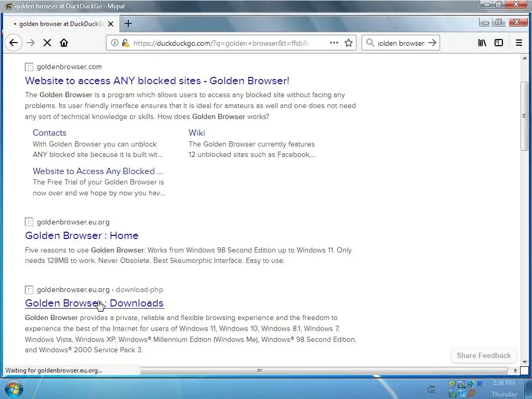Image resolution: width=532 pixels, height=399 pixels.
Task: Click the magnifier icon in search box
Action: [x=370, y=43]
